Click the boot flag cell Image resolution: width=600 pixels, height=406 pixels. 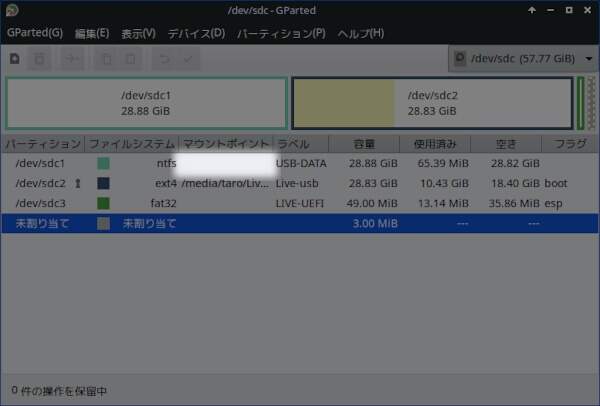tap(556, 183)
